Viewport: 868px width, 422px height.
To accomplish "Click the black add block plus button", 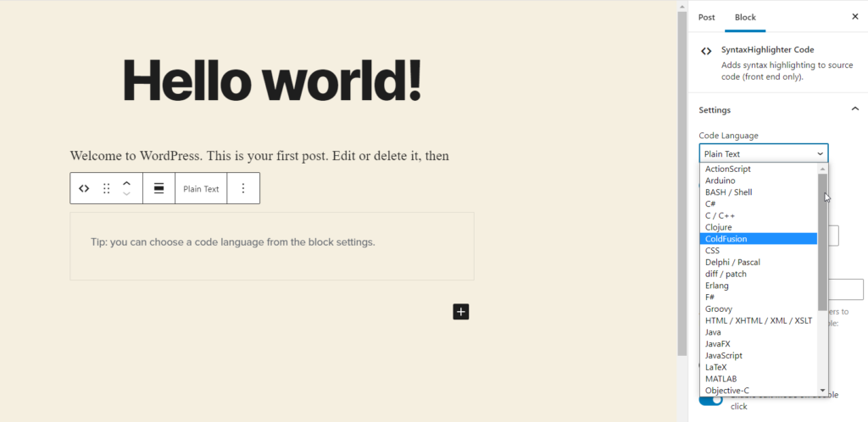I will (461, 312).
